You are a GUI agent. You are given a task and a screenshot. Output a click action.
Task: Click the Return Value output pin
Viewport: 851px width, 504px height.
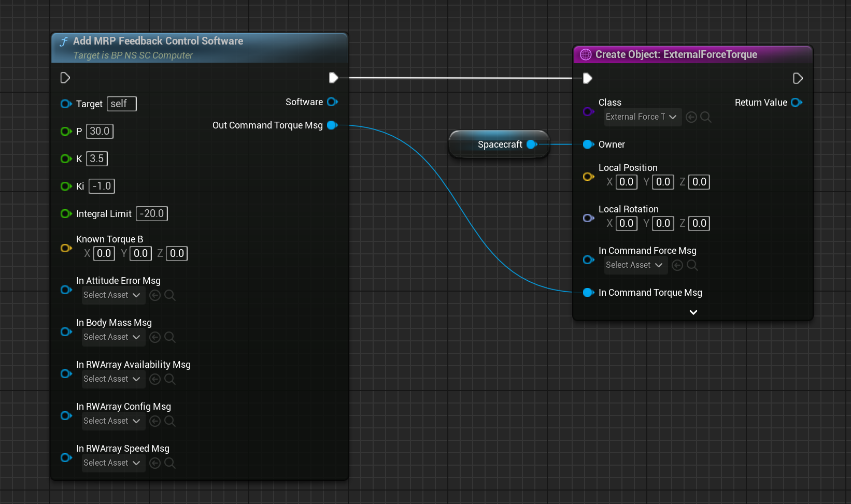[796, 103]
